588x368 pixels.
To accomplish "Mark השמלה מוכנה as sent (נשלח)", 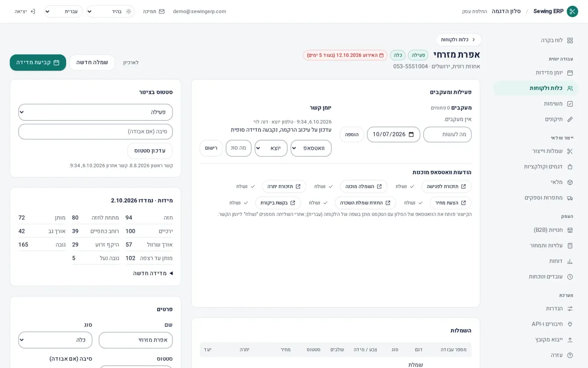I will (x=324, y=186).
